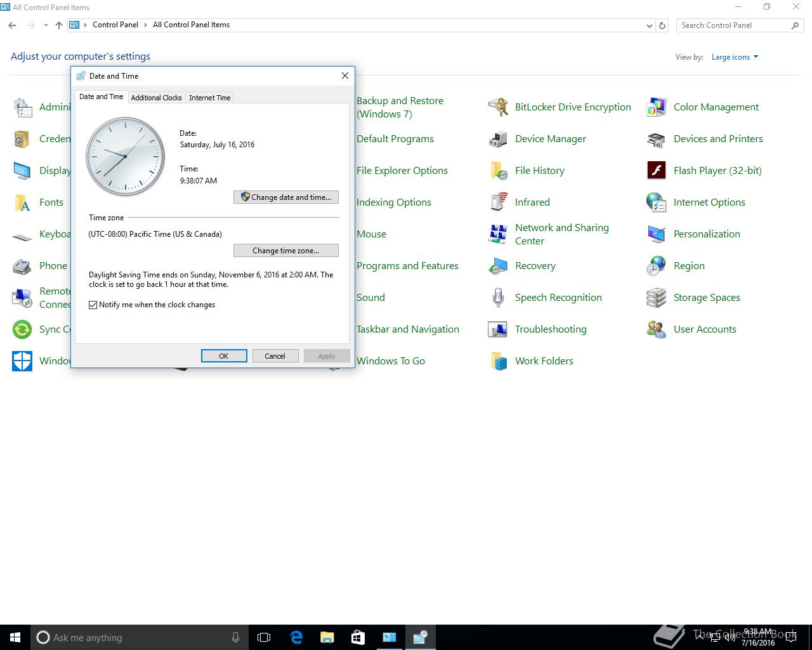
Task: Open the Windows Defender shield icon
Action: 22,361
